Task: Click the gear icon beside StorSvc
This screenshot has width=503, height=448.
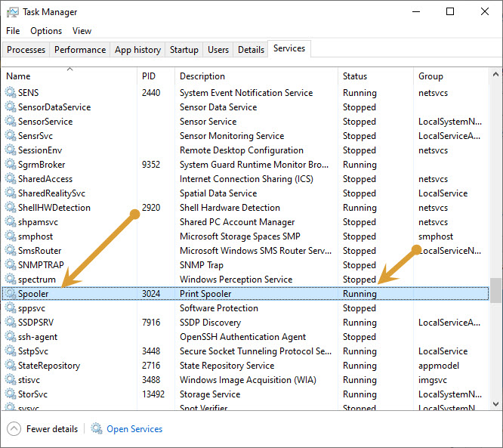Action: coord(11,394)
